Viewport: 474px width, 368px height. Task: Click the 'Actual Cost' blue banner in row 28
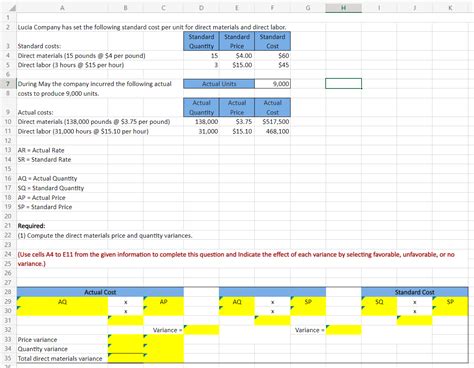(100, 292)
